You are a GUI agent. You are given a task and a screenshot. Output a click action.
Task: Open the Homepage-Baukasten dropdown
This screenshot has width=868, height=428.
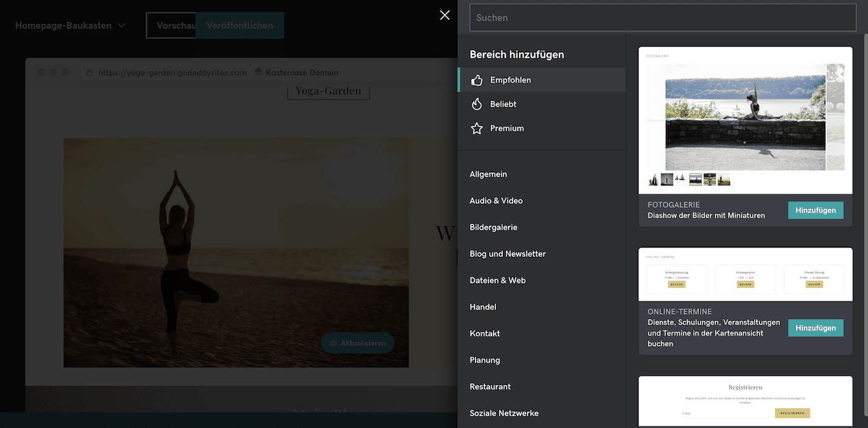[70, 25]
